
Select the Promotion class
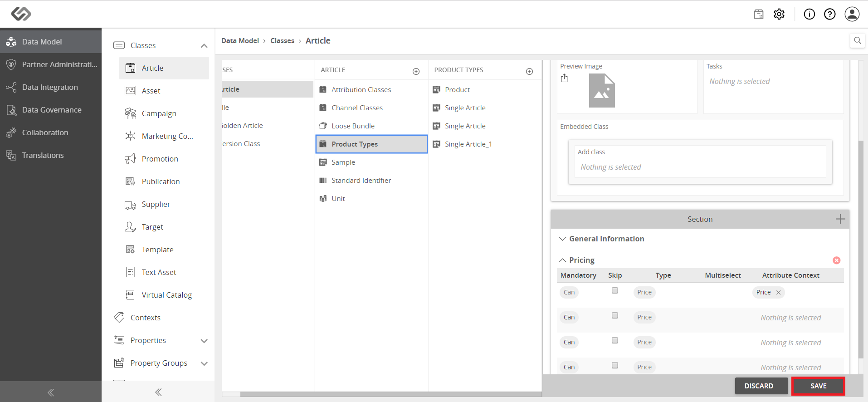164,159
